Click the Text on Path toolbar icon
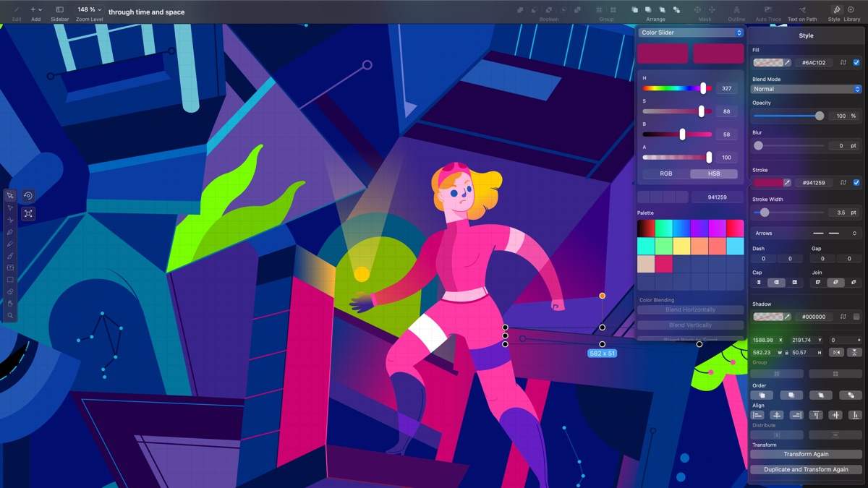The height and width of the screenshot is (488, 868). point(802,10)
